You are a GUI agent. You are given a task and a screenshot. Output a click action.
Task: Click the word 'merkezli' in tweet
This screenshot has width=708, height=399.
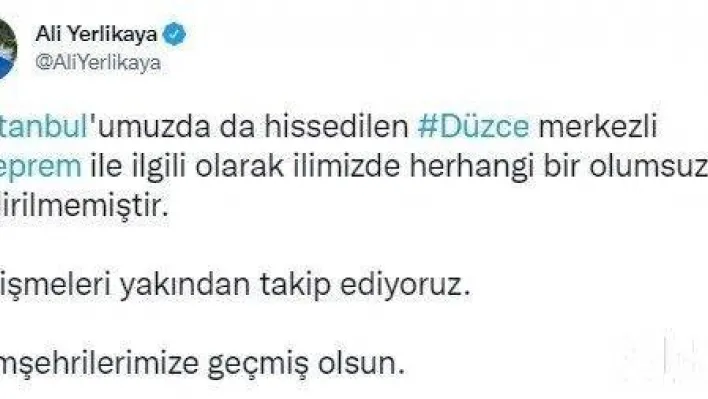[x=598, y=126]
